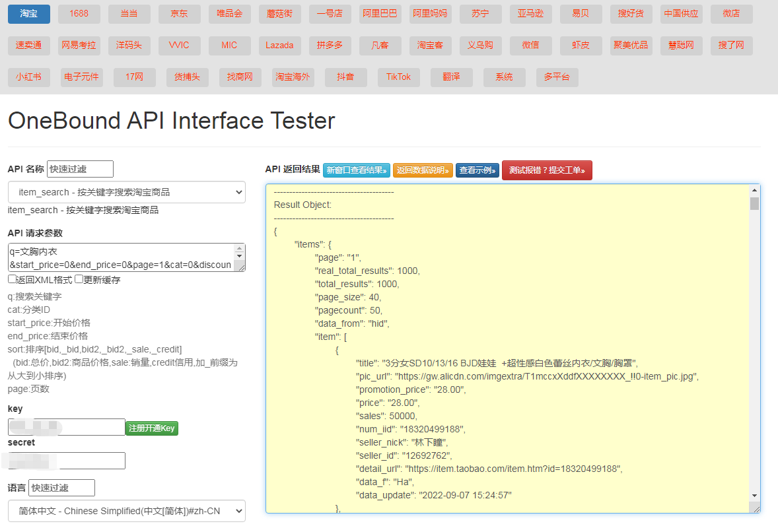Screen dimensions: 778x532
Task: Choose the TikTok platform tab
Action: (399, 77)
